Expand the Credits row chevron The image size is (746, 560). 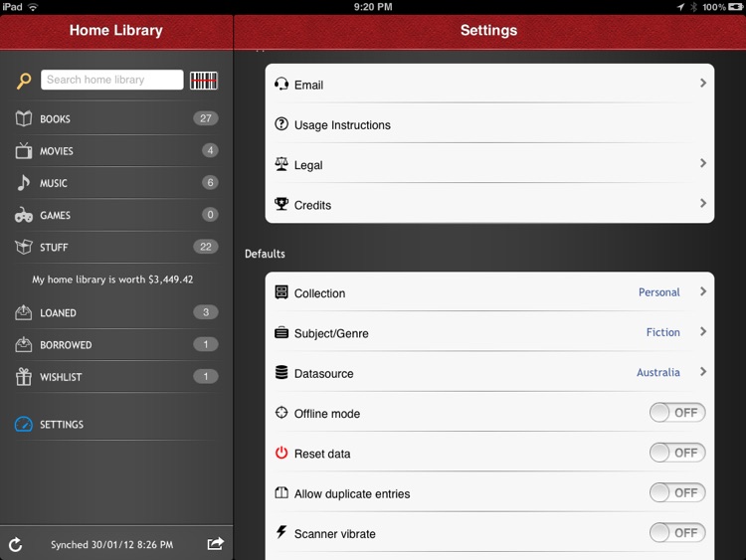pyautogui.click(x=702, y=203)
